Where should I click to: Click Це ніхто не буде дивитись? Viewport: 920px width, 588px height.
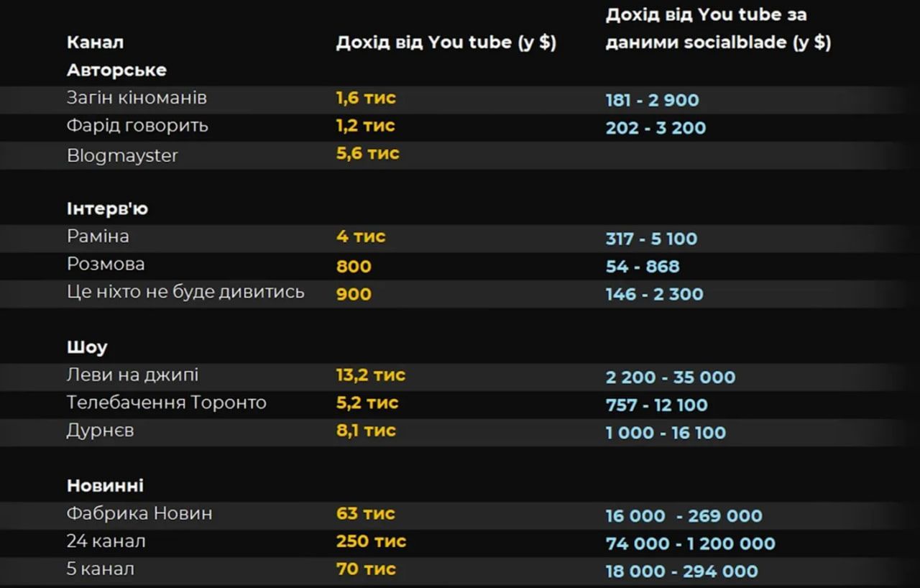185,293
